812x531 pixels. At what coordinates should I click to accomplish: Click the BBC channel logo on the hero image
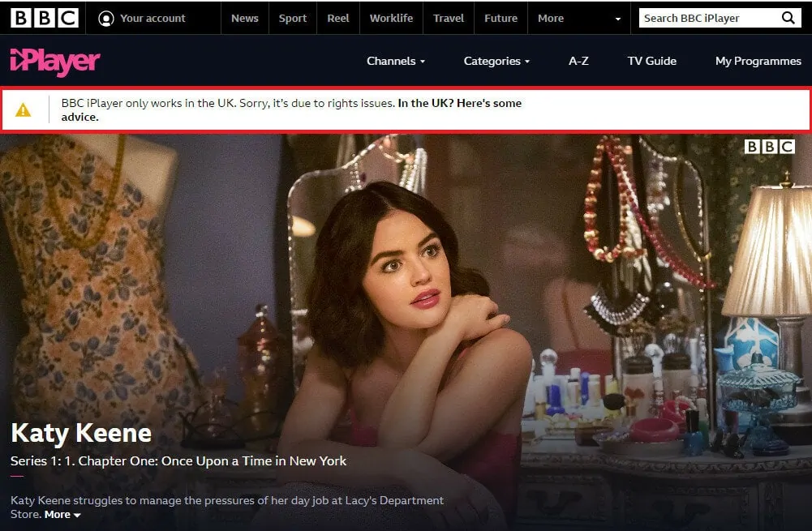point(770,147)
